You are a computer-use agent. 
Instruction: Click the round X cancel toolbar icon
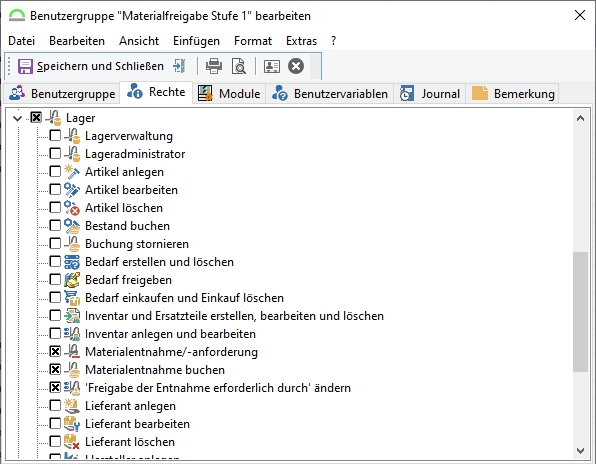point(296,66)
